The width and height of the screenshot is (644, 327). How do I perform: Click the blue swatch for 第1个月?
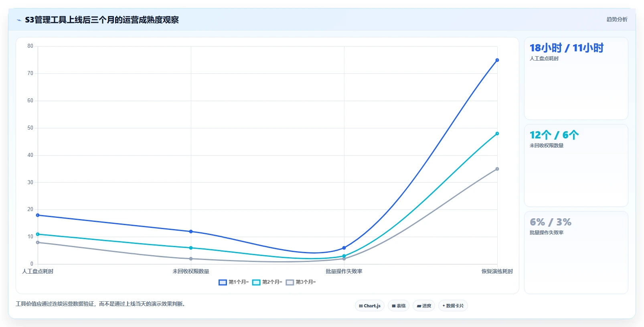click(223, 282)
